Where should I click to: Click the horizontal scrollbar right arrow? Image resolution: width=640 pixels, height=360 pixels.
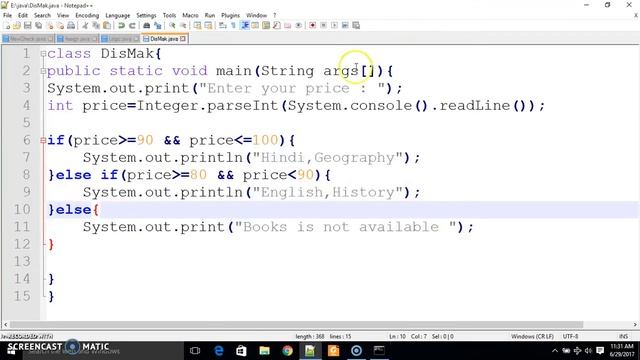coord(635,324)
